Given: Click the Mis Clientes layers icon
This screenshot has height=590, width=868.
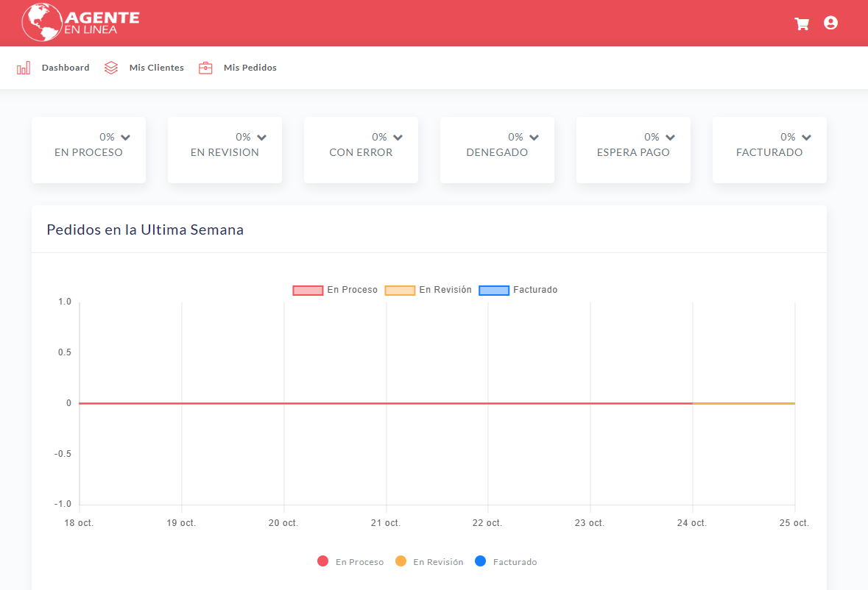Looking at the screenshot, I should point(111,68).
